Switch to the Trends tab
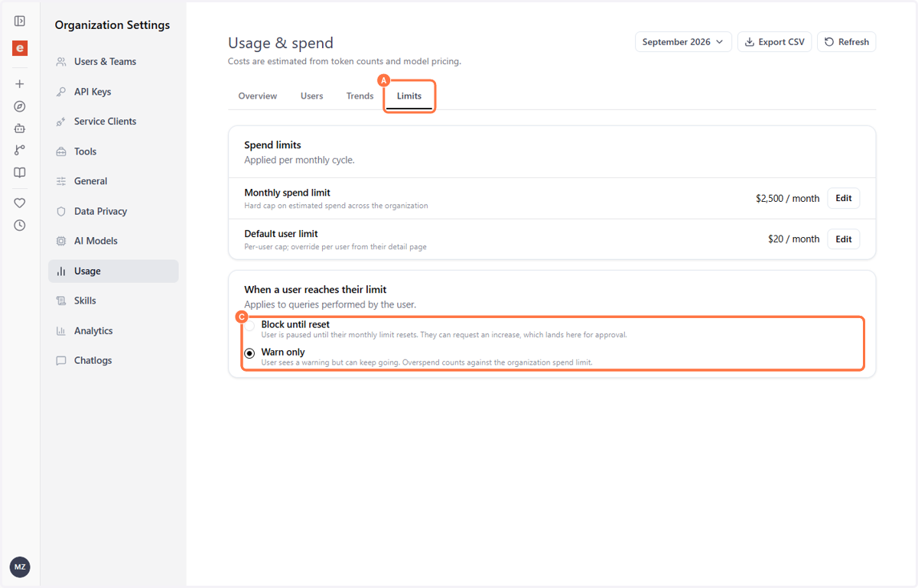Image resolution: width=918 pixels, height=588 pixels. [360, 96]
